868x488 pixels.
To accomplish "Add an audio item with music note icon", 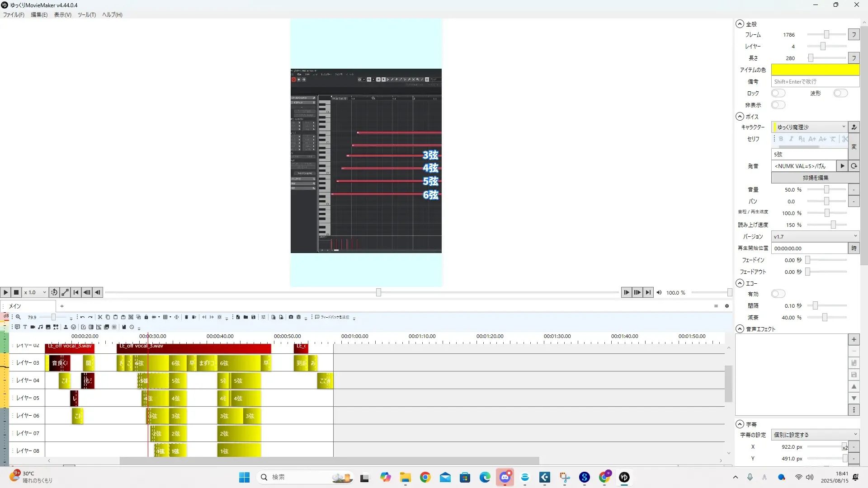I will (x=40, y=327).
